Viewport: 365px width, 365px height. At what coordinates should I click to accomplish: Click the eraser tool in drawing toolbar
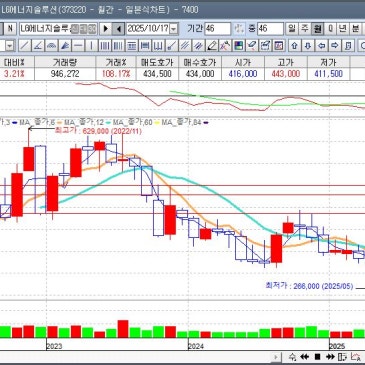(252, 45)
